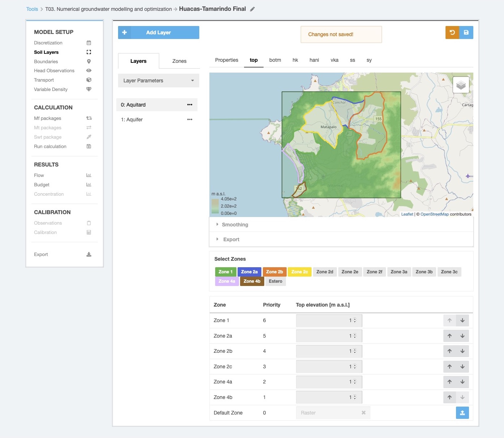The image size is (504, 438).
Task: Open the map layers control icon
Action: pos(461,85)
